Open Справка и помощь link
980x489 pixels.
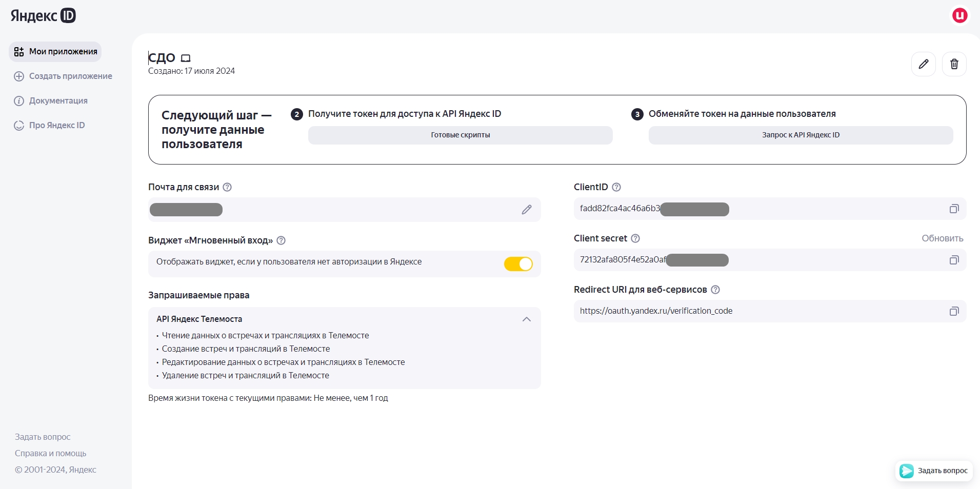(x=50, y=453)
